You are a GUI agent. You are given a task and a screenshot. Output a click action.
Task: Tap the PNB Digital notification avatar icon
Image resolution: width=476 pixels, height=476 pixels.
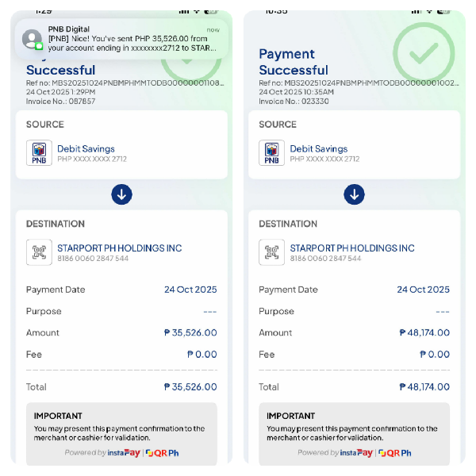[x=33, y=40]
